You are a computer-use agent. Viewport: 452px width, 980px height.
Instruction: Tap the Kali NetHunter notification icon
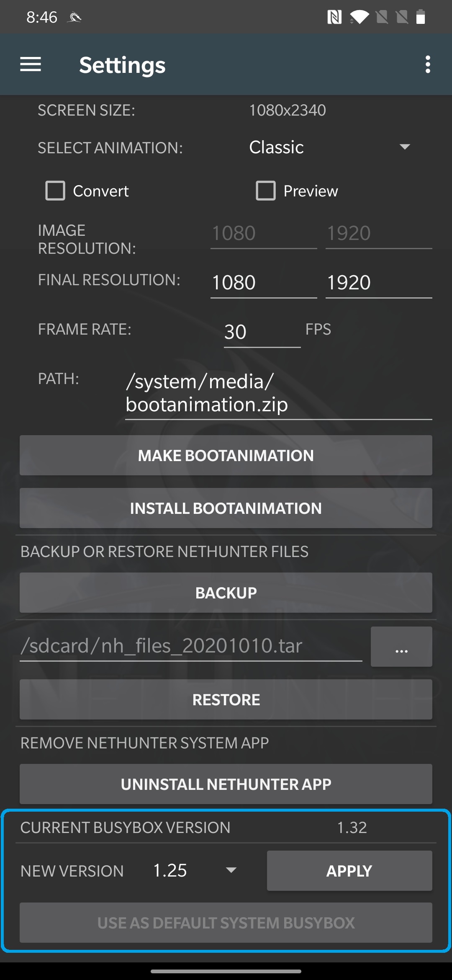pyautogui.click(x=74, y=17)
